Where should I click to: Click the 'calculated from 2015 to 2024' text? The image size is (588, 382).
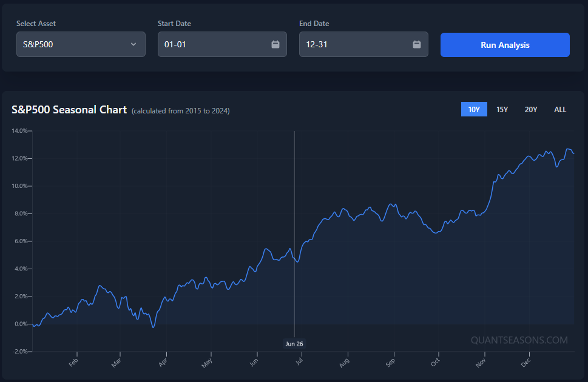click(181, 111)
